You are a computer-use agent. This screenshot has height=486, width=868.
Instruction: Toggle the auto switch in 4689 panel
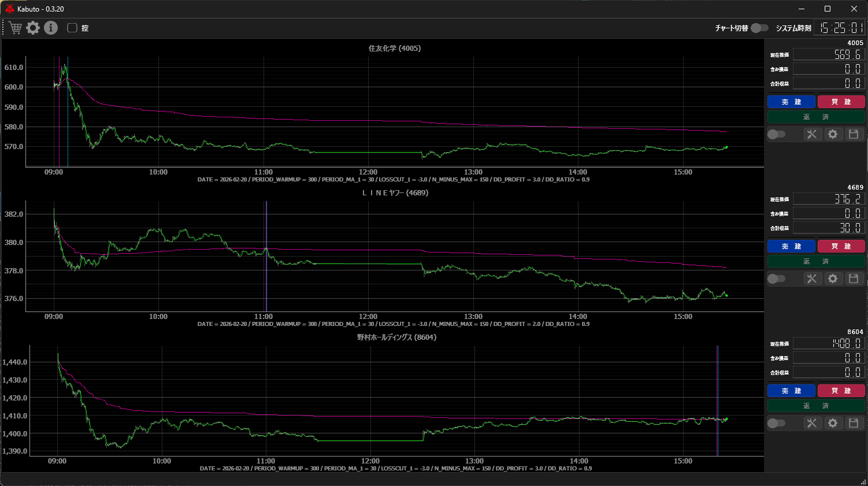[776, 279]
